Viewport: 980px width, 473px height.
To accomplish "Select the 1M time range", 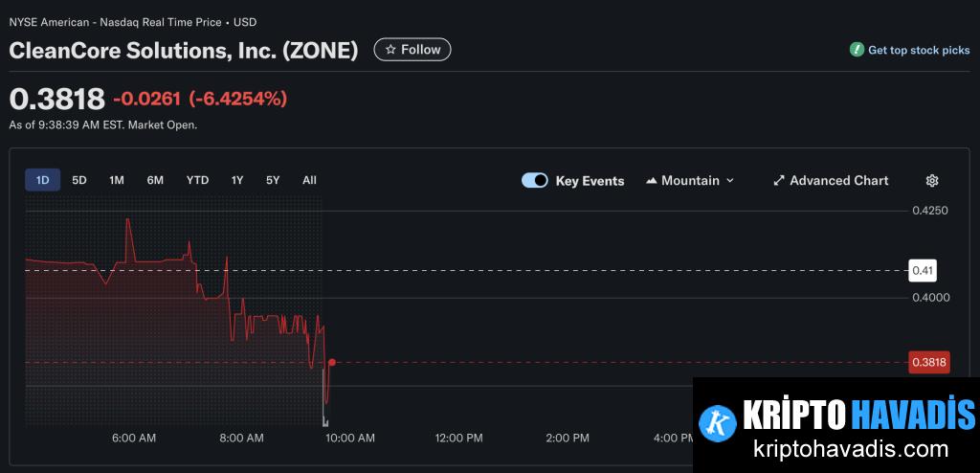I will 117,180.
